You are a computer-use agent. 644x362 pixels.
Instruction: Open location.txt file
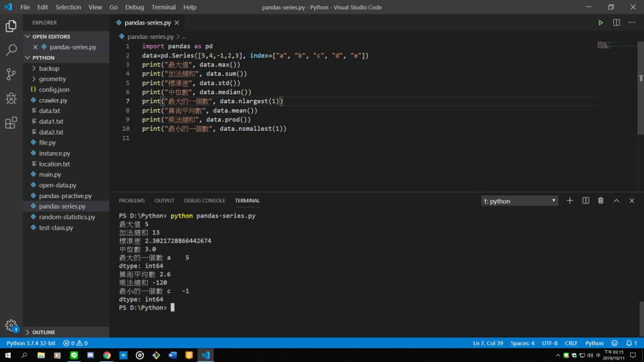(x=66, y=164)
